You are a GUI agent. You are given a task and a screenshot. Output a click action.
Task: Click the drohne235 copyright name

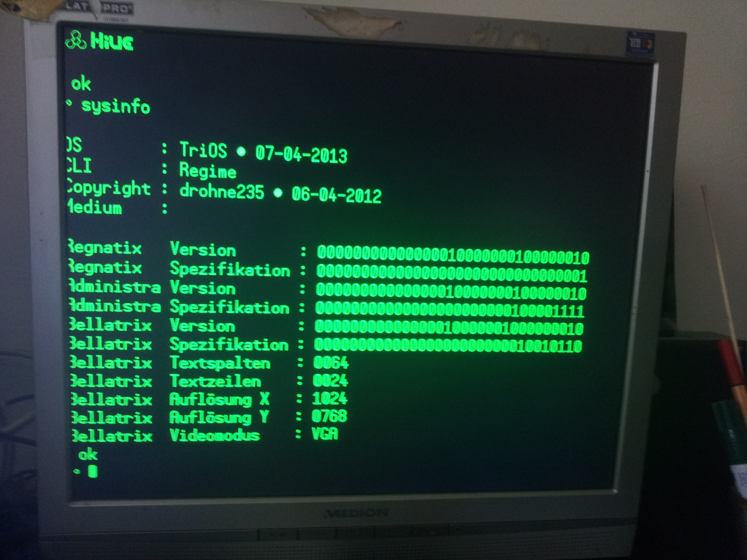coord(222,191)
